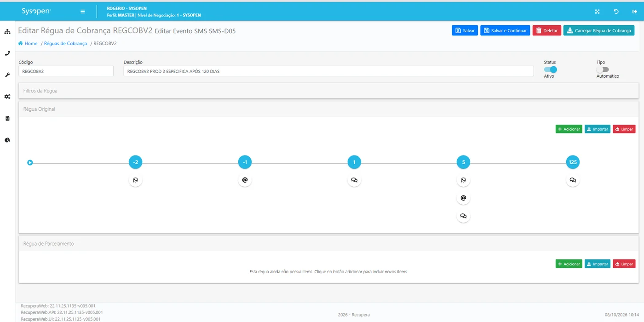Toggle fullscreen with the expand icon
This screenshot has height=322, width=644.
(597, 11)
